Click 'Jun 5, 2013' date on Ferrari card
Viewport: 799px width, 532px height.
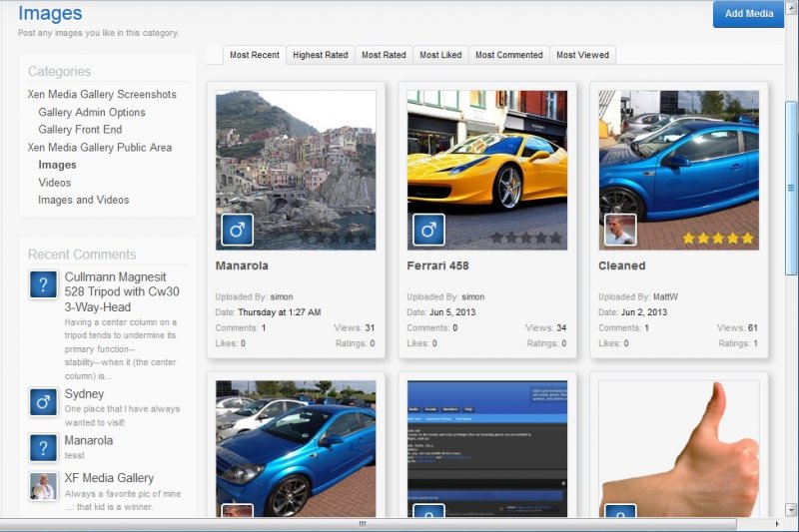452,312
